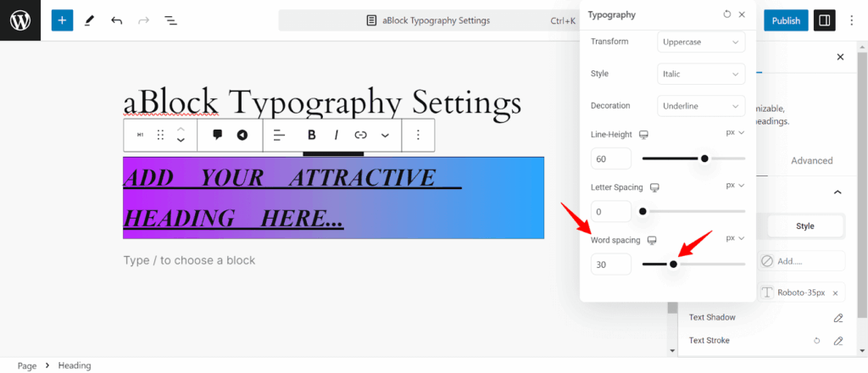The image size is (868, 373).
Task: Click the Line-Height value field showing 60
Action: click(611, 159)
